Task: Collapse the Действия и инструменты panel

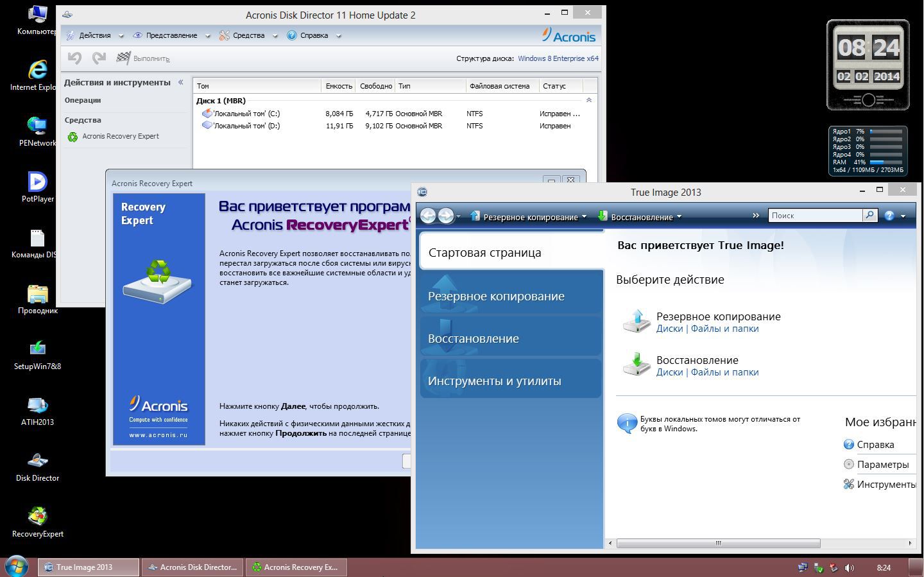Action: (181, 82)
